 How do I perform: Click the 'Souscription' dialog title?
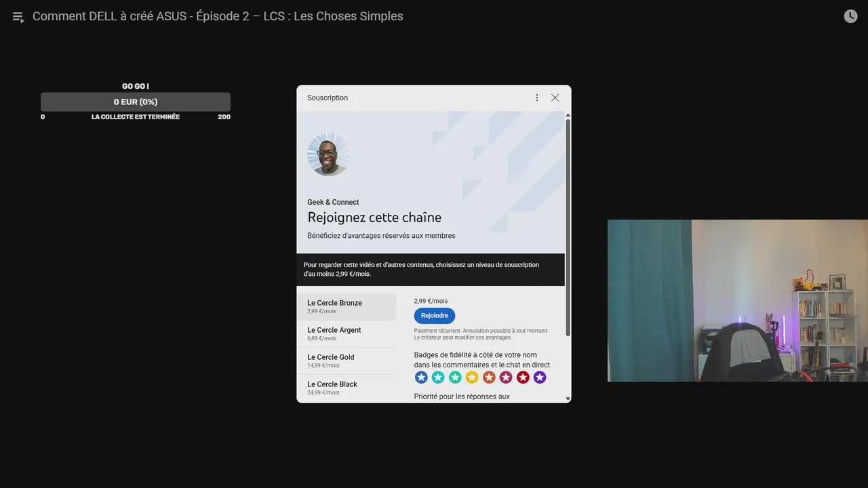328,98
